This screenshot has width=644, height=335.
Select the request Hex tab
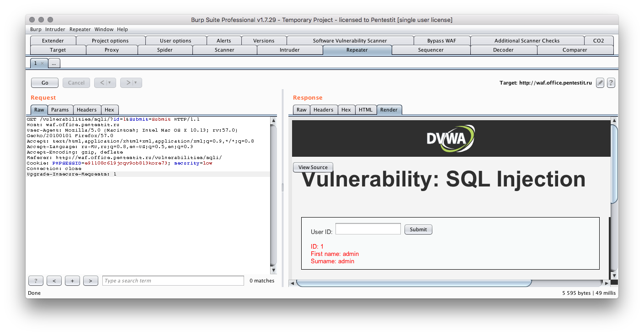coord(109,110)
